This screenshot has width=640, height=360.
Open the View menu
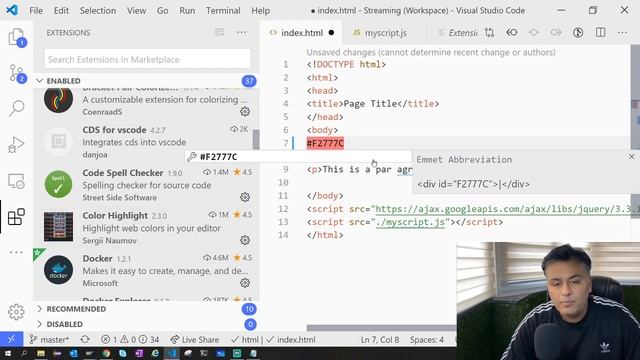click(136, 11)
